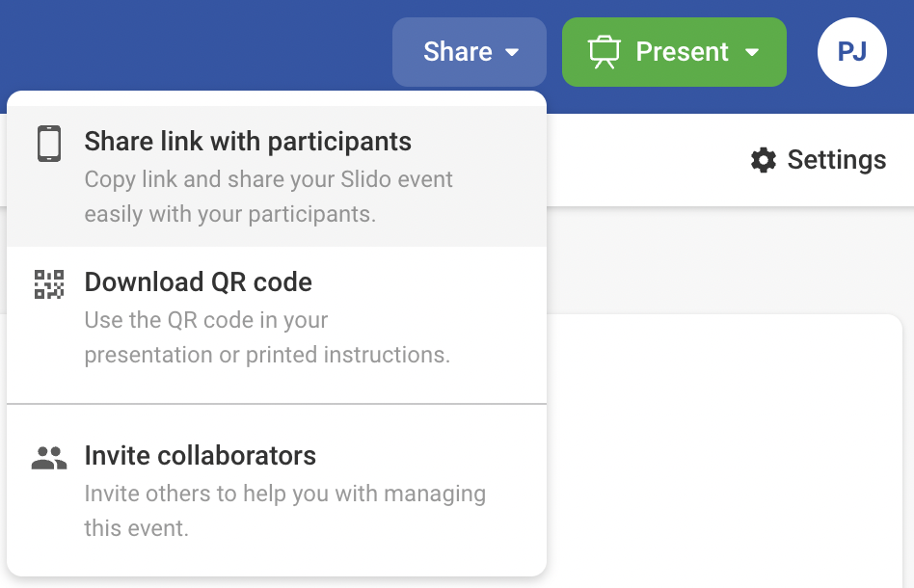Screen dimensions: 914x588
Task: Click 'Invite others to help you' description
Action: (x=284, y=494)
